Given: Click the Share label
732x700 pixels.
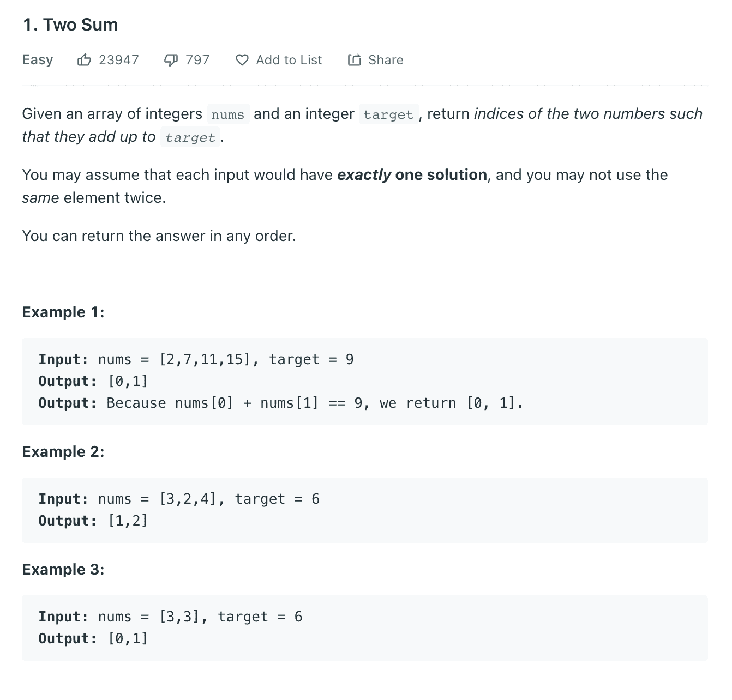Looking at the screenshot, I should coord(386,60).
